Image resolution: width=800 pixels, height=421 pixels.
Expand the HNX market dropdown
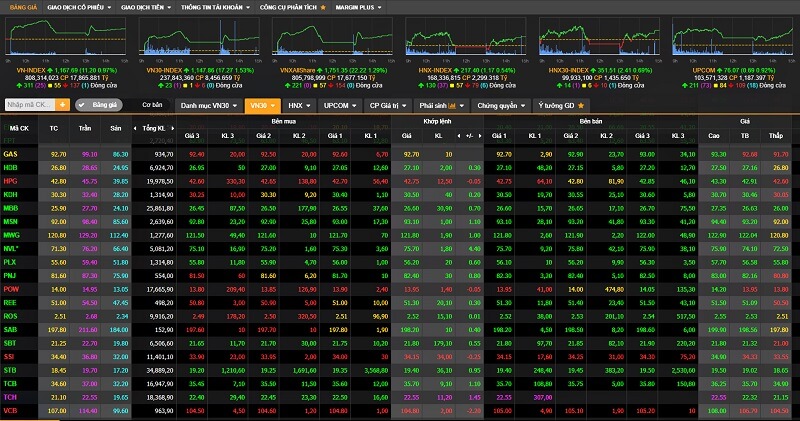click(299, 104)
